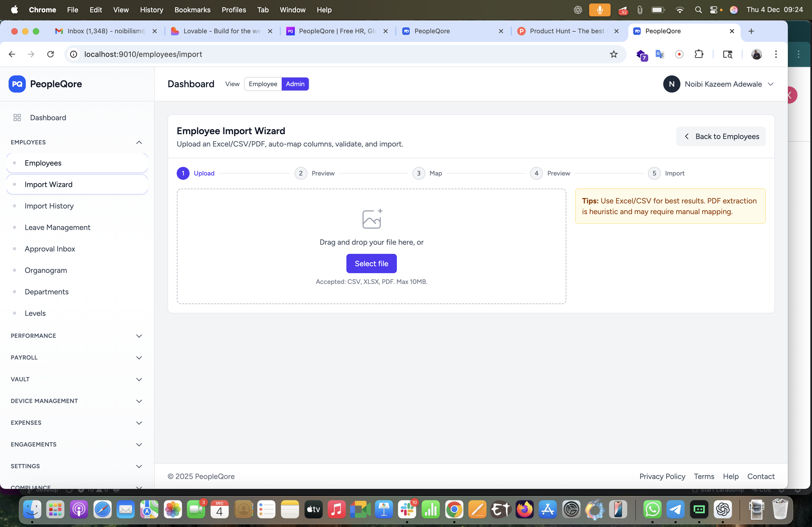This screenshot has height=527, width=812.
Task: Open Import History in the sidebar
Action: (49, 206)
